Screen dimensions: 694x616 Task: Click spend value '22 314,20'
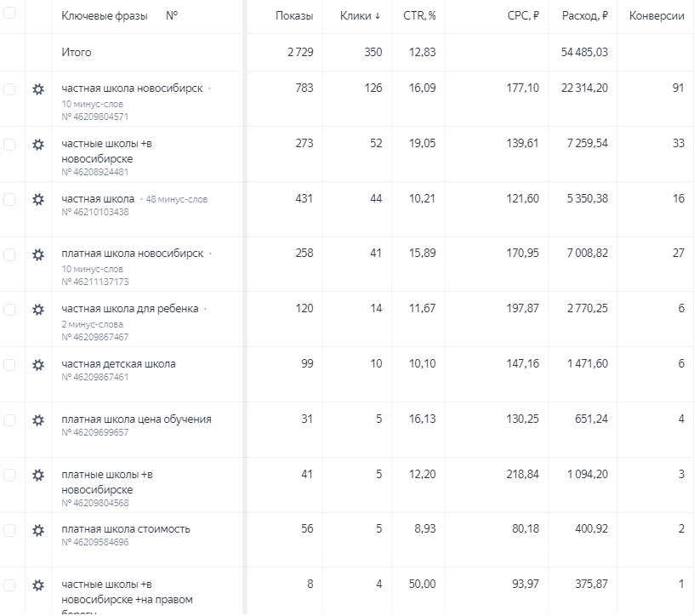pos(584,88)
